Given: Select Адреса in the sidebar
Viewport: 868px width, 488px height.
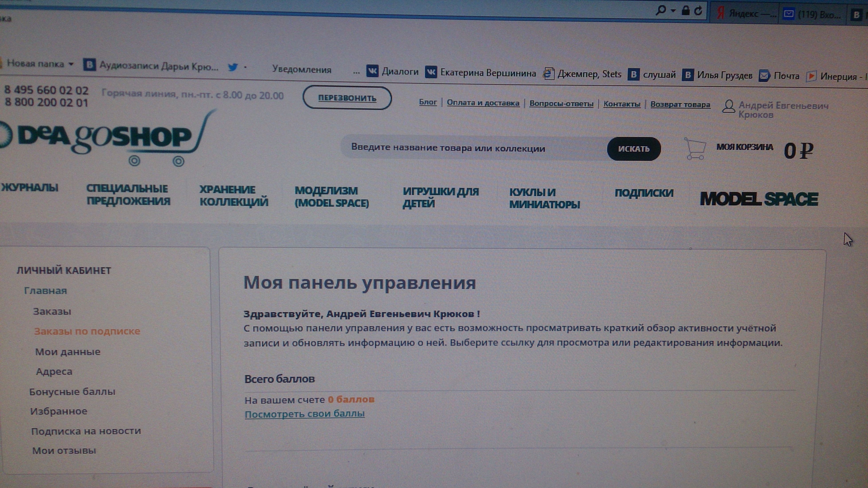Looking at the screenshot, I should (x=54, y=372).
